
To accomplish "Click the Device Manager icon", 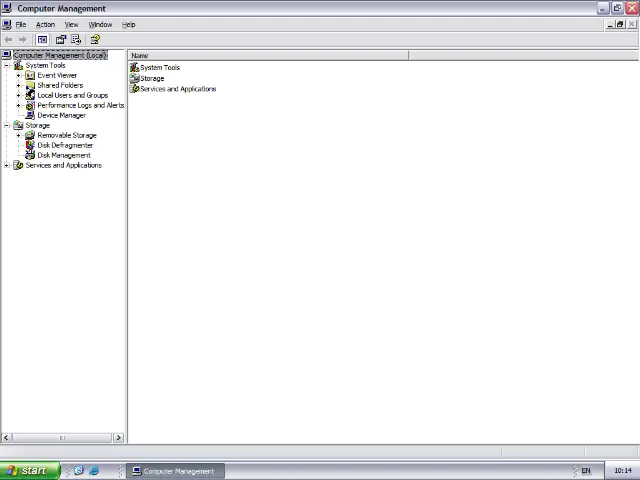I will 30,115.
